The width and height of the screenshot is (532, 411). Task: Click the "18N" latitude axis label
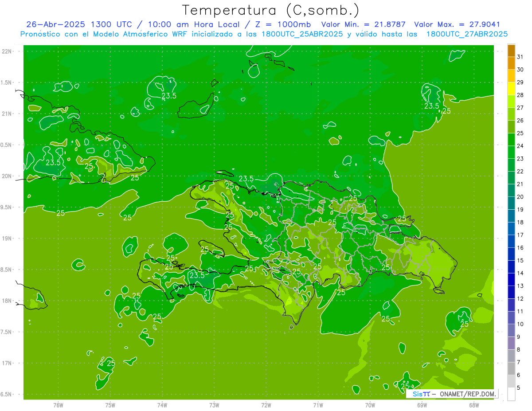pos(7,301)
